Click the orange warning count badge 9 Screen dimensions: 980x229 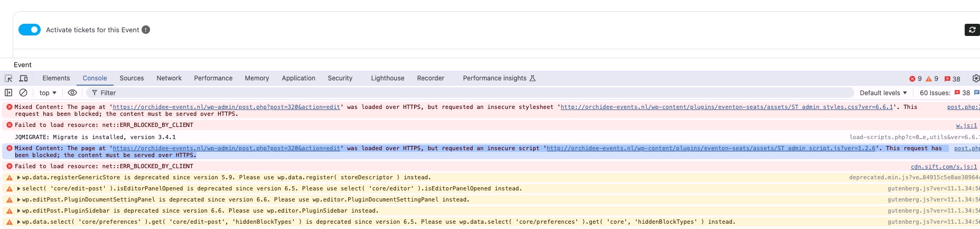coord(932,78)
